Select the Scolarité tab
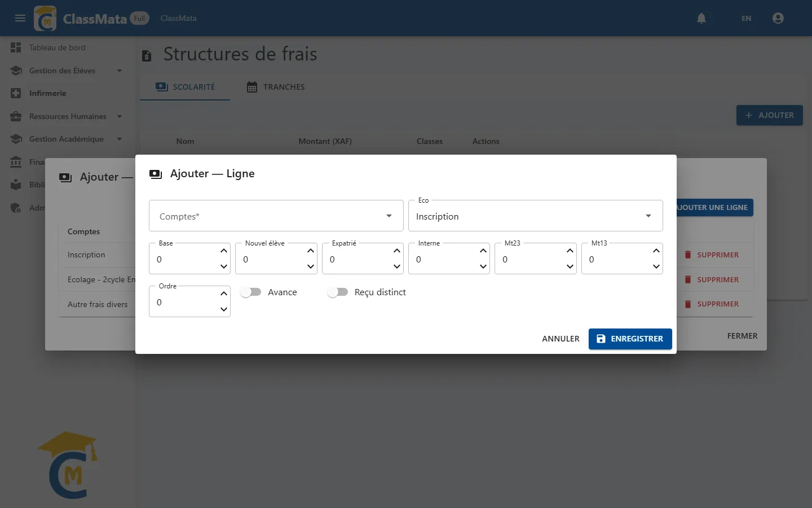 pos(185,87)
